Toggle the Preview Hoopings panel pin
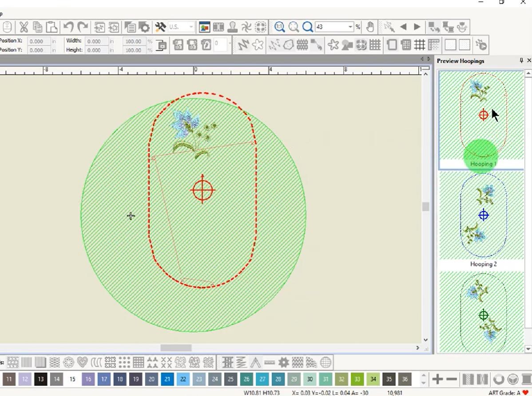 (x=520, y=60)
